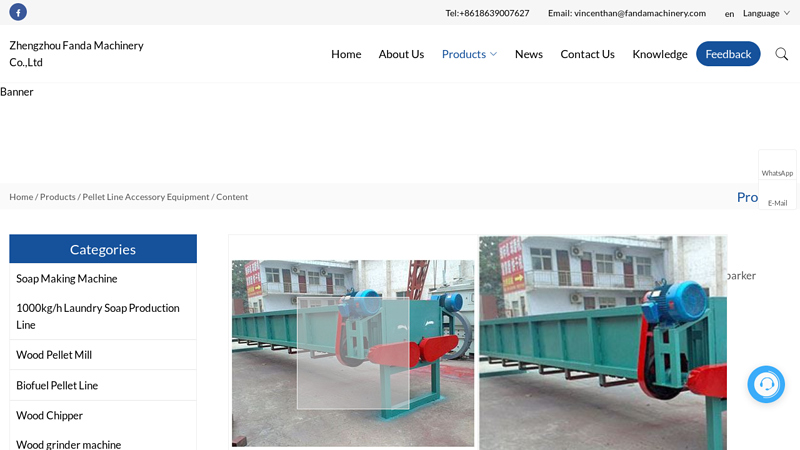Open the live chat headset bubble
The width and height of the screenshot is (800, 450).
point(766,384)
